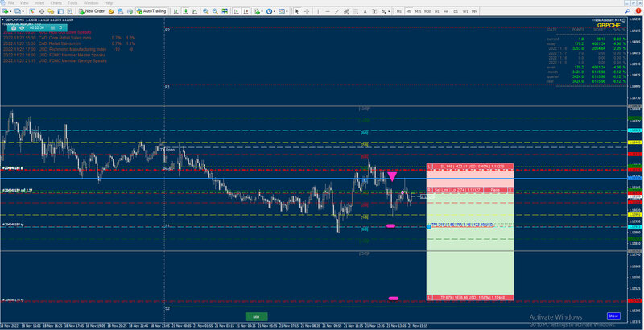This screenshot has width=644, height=330.
Task: Switch to MN timeframe
Action: [x=474, y=11]
